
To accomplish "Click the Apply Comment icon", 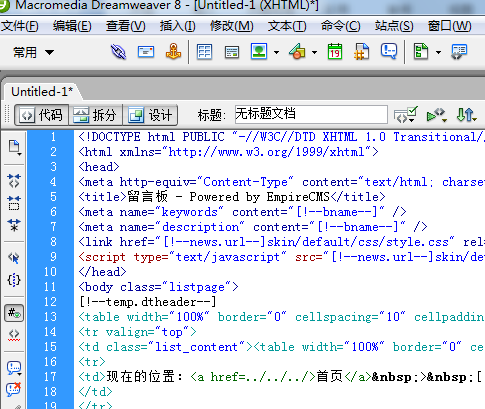I will 14,368.
